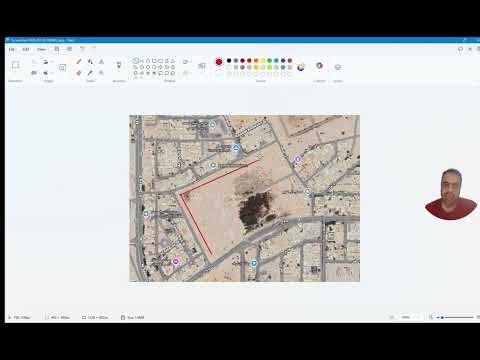Click the Crop icon in the Image group
This screenshot has height=360, width=480.
click(x=34, y=62)
